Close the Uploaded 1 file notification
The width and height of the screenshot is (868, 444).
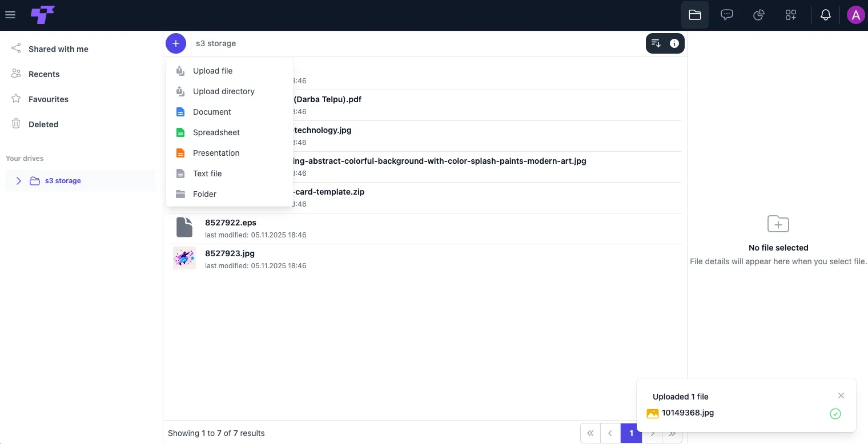tap(841, 395)
